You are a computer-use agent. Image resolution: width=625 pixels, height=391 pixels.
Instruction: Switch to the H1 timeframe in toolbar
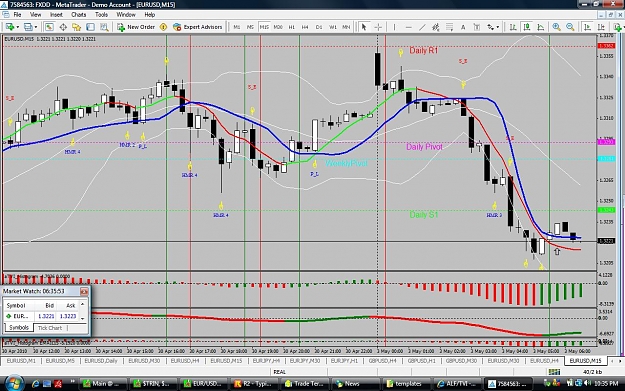click(x=292, y=27)
